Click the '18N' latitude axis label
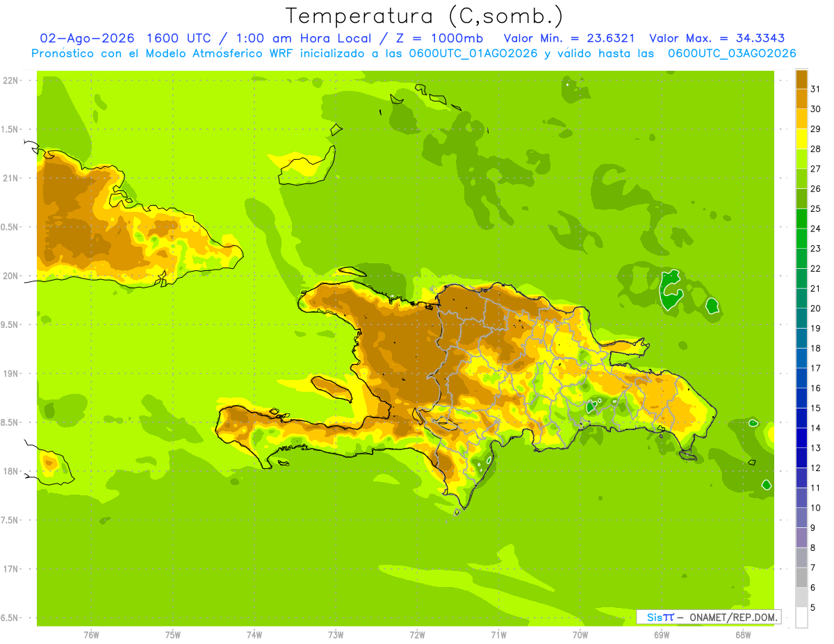The width and height of the screenshot is (834, 644). [10, 471]
